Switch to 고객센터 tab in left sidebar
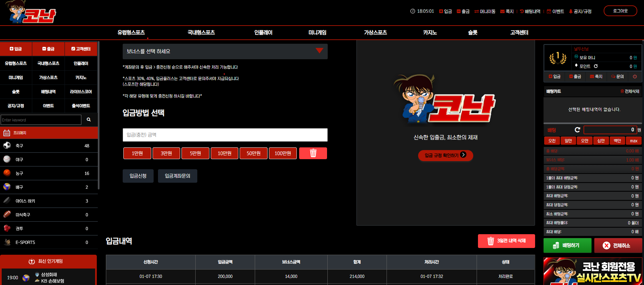The height and width of the screenshot is (285, 644). pyautogui.click(x=81, y=49)
